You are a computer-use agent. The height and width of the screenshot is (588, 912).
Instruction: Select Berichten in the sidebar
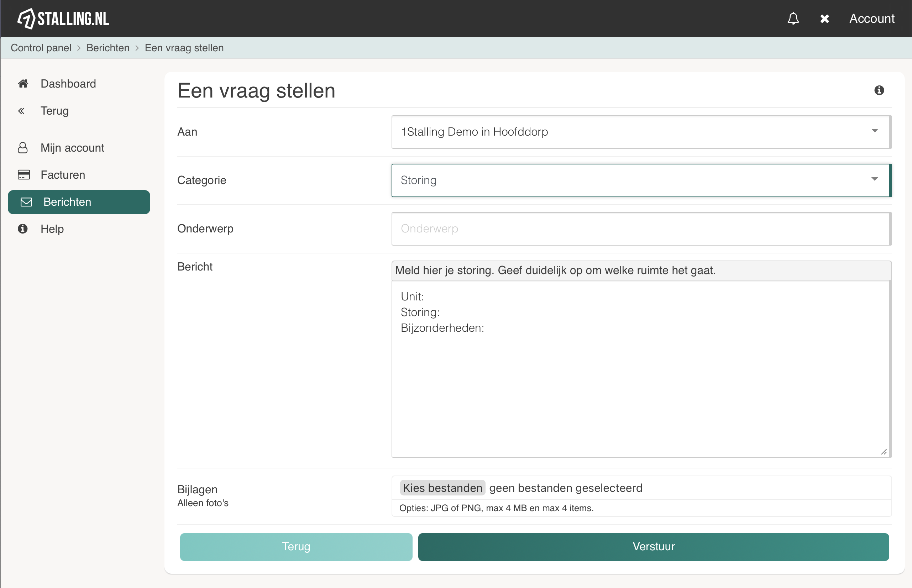coord(79,202)
